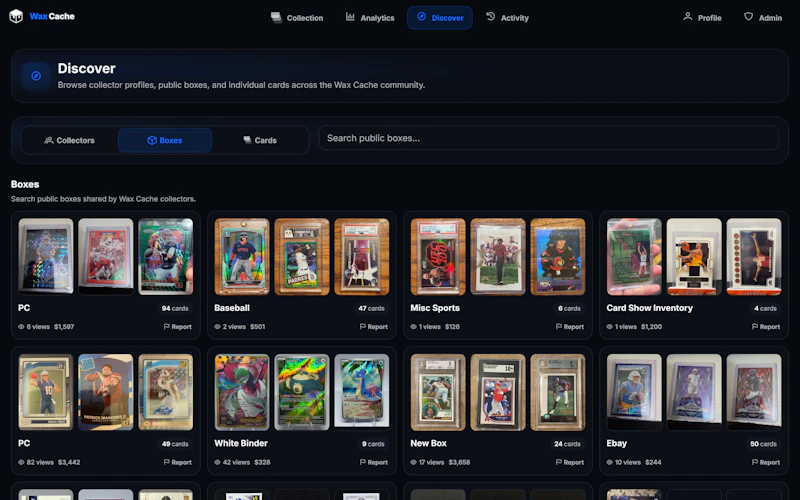
Task: Focus the Search public boxes field
Action: (x=548, y=138)
